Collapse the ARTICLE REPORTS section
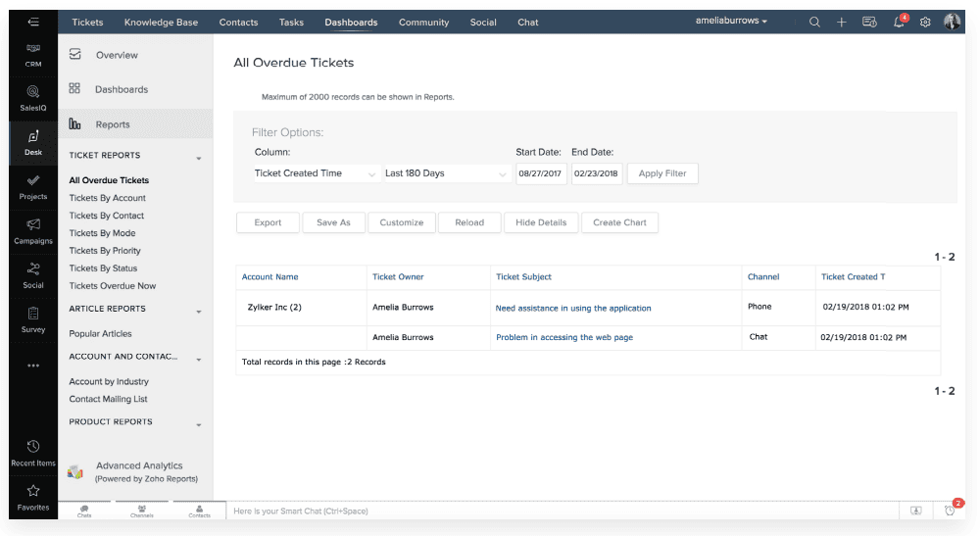 point(199,311)
